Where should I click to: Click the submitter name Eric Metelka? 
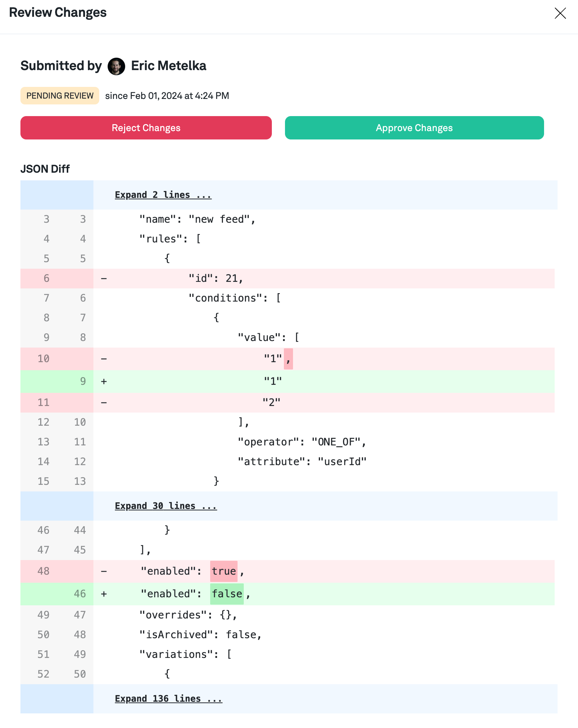pyautogui.click(x=169, y=66)
